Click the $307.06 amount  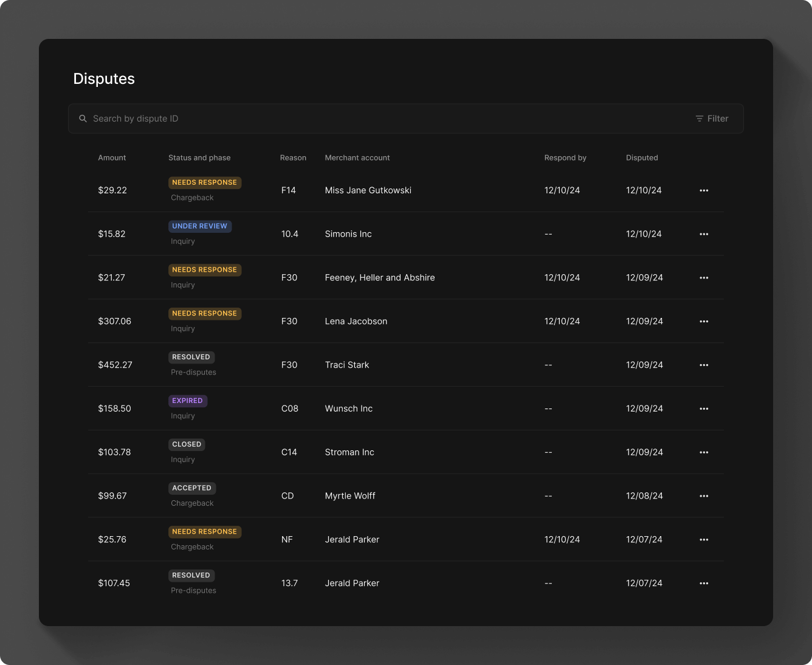tap(115, 322)
